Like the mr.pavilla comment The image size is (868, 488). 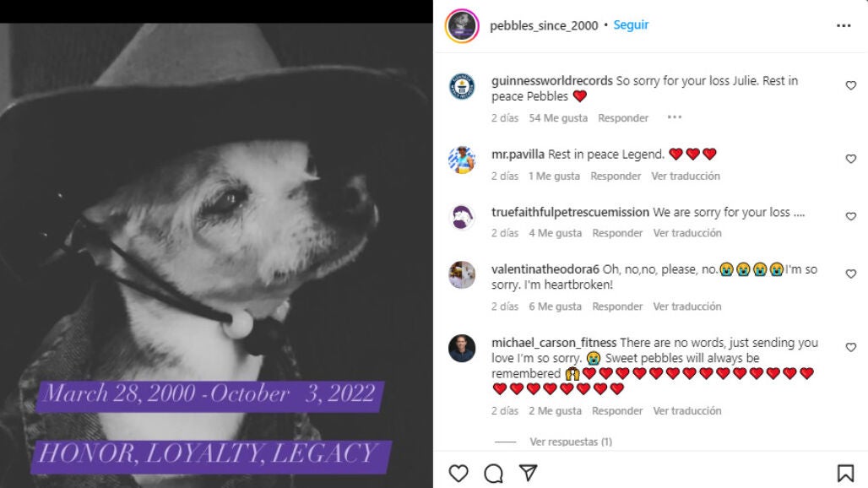pos(851,159)
